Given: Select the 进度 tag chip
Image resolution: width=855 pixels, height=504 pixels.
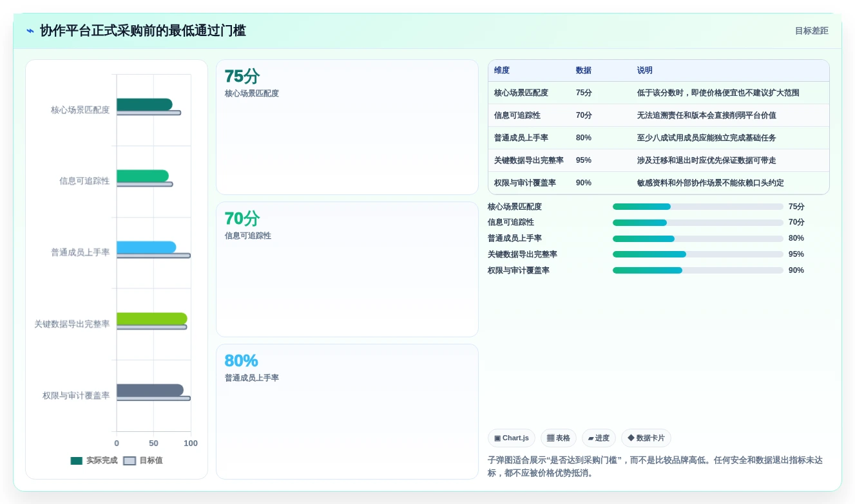Looking at the screenshot, I should (x=599, y=438).
